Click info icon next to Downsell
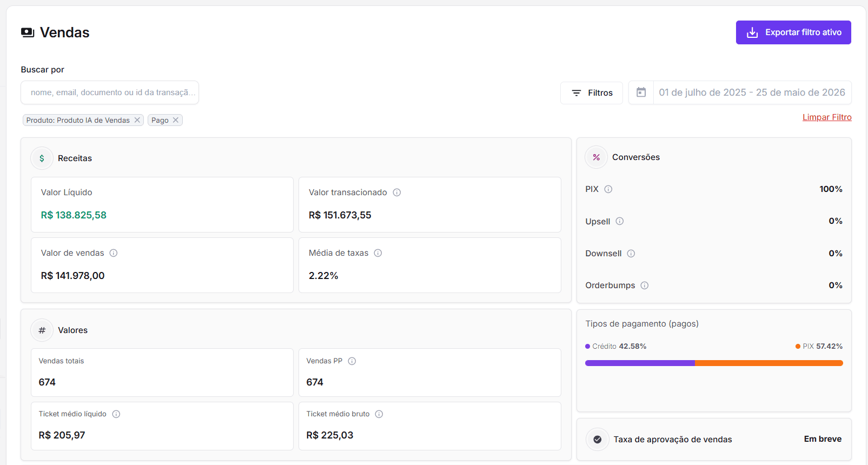 pos(631,254)
